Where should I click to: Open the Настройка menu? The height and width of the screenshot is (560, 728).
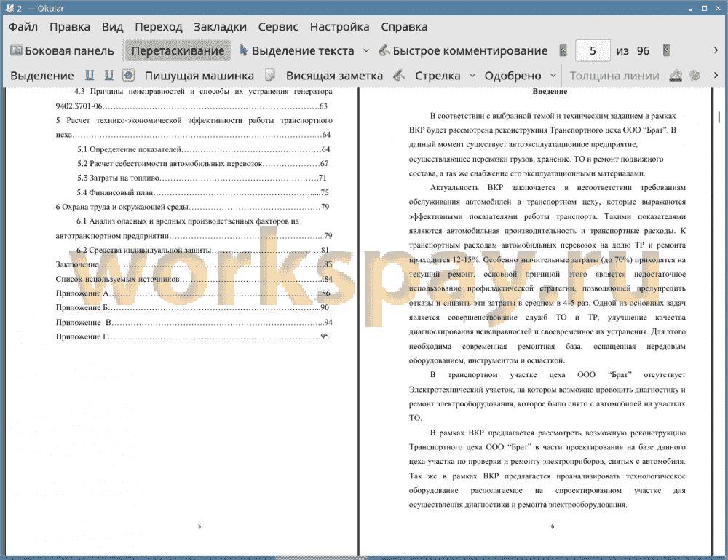339,27
